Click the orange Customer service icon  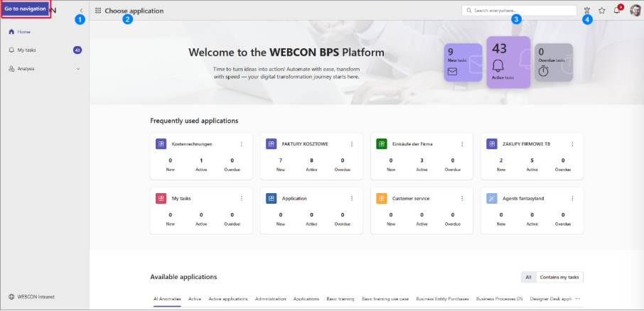382,198
